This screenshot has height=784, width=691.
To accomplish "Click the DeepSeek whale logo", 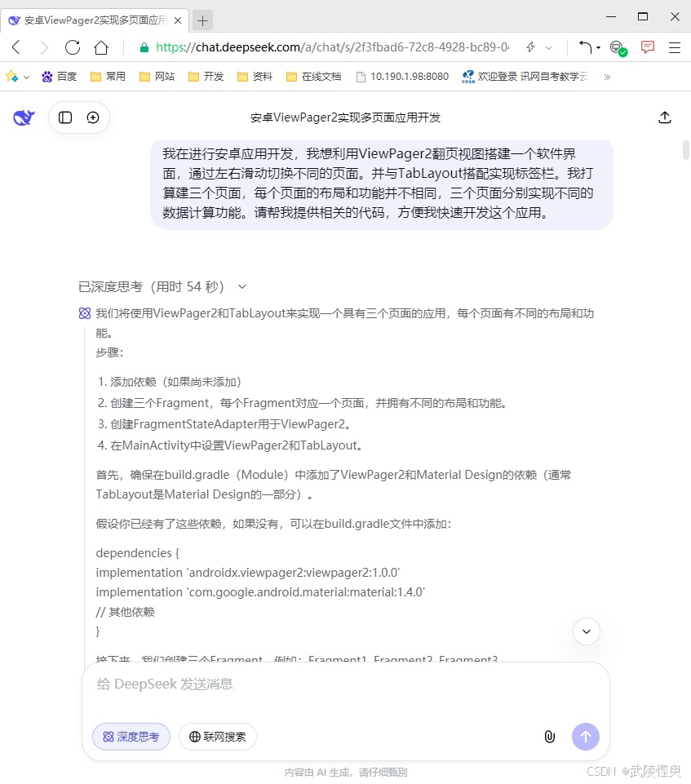I will (24, 117).
